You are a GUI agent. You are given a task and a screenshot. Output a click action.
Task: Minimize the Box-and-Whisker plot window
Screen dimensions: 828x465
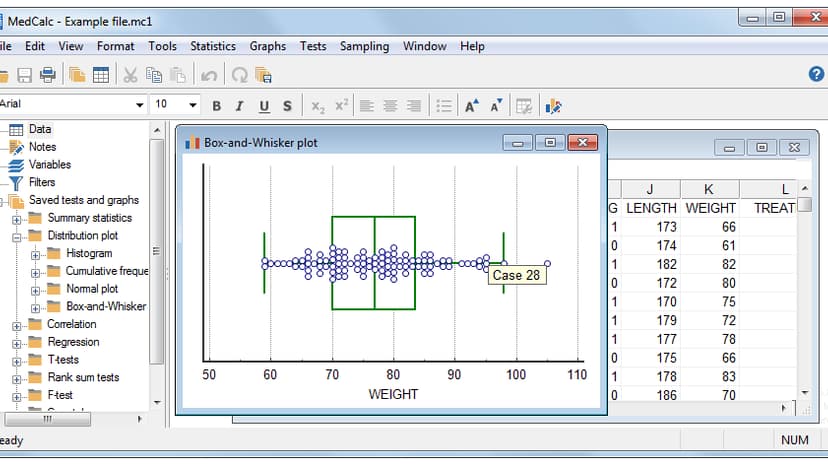pos(518,143)
